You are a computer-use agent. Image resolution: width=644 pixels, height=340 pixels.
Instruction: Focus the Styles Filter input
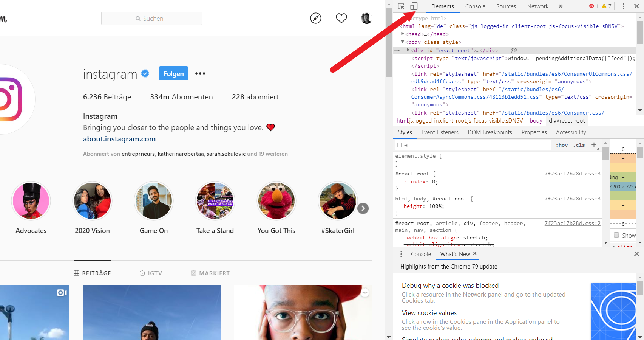tap(472, 145)
